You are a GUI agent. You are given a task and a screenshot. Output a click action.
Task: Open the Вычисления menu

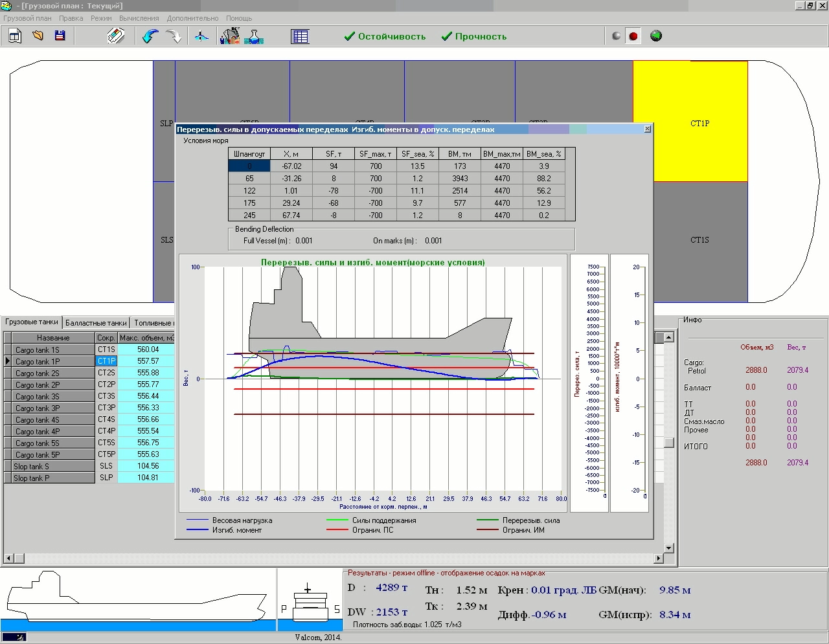coord(139,18)
